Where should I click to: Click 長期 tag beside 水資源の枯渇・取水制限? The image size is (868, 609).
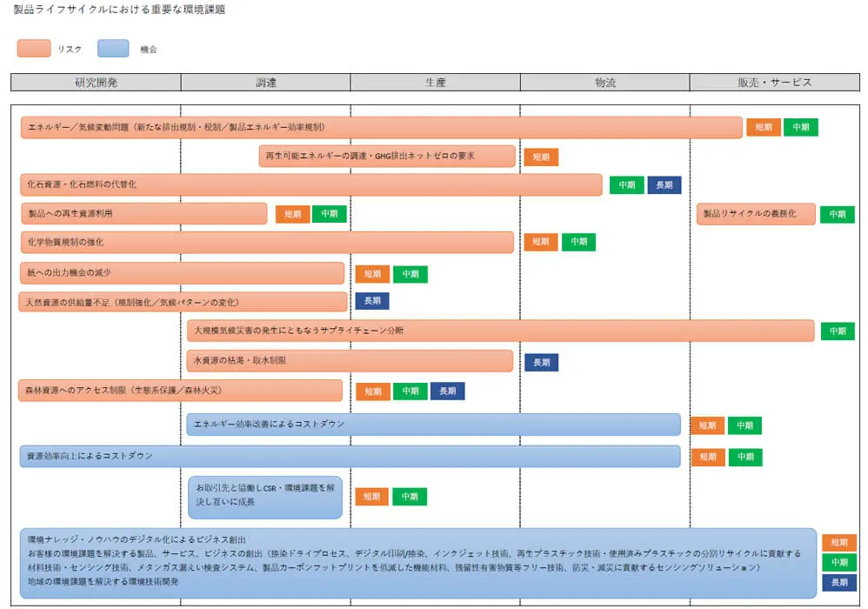(541, 362)
